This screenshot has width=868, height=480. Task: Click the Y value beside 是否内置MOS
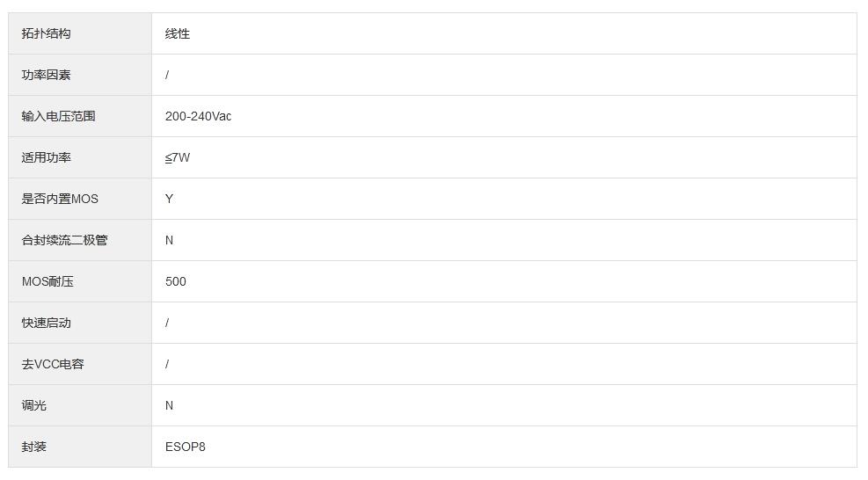tap(169, 199)
